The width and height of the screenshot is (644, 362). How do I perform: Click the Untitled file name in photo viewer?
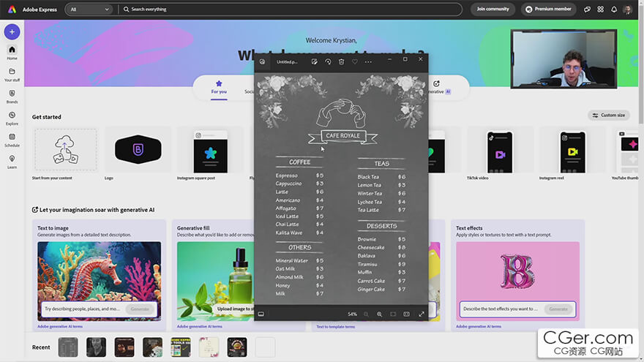coord(287,62)
